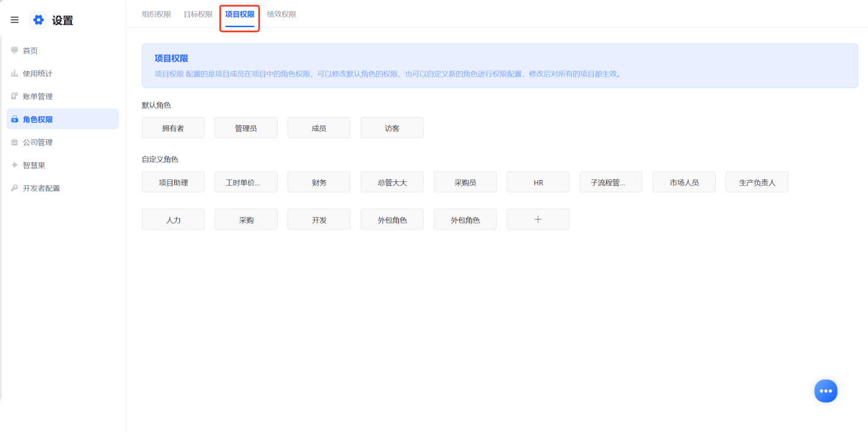Open the 拥有者 default role

coord(173,128)
